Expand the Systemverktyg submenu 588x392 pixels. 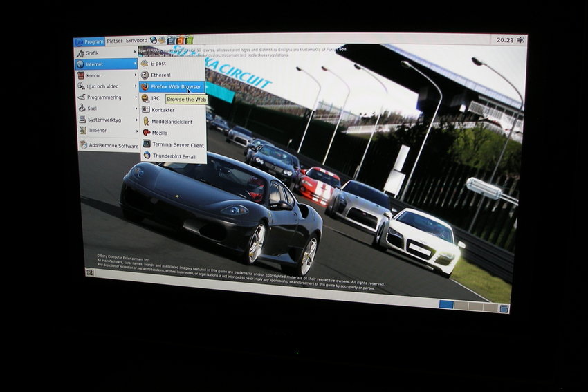(x=109, y=120)
